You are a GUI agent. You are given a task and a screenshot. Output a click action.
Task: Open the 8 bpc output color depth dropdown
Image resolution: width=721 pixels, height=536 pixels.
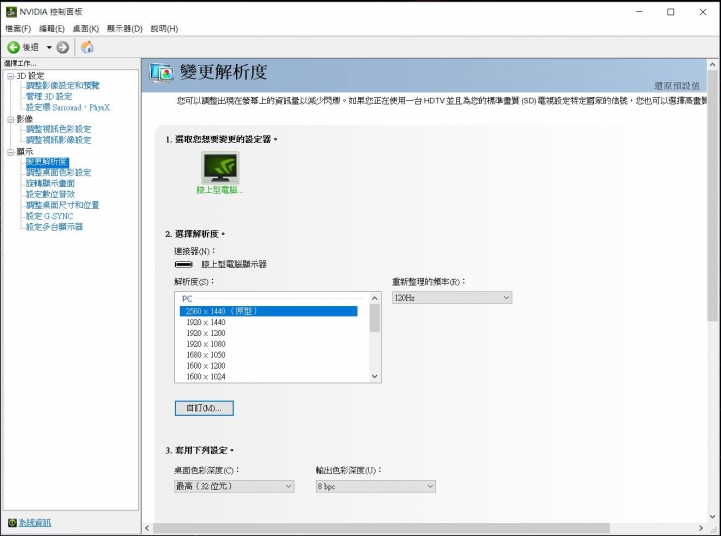(376, 486)
